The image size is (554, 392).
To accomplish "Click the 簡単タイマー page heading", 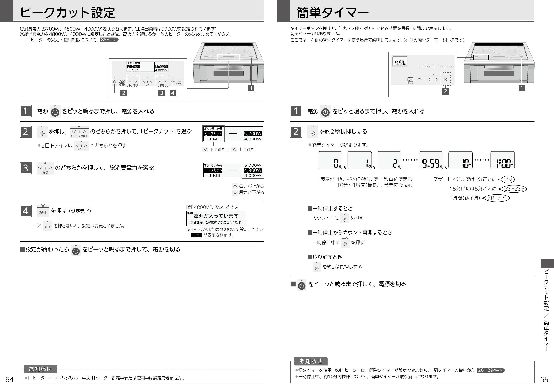I will [x=333, y=13].
